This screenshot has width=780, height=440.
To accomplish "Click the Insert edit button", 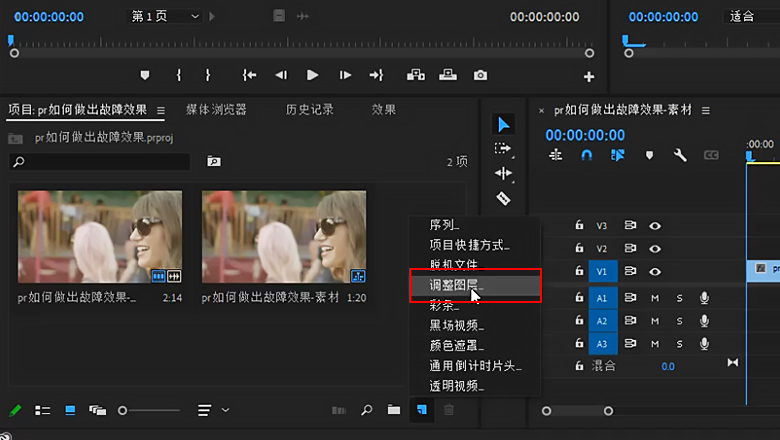I will click(x=416, y=75).
